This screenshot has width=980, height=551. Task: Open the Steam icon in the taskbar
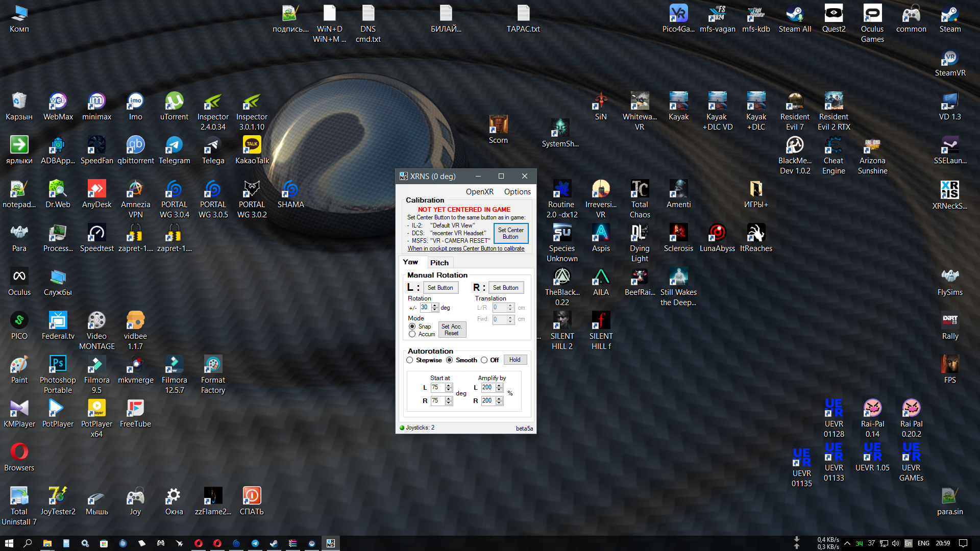click(274, 543)
